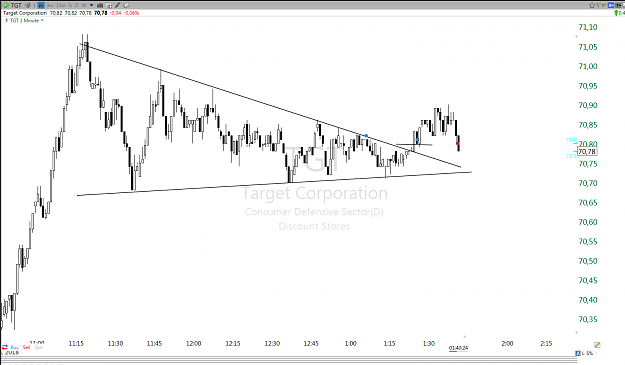Click the 1:30 time axis label
The image size is (625, 365).
pyautogui.click(x=428, y=343)
